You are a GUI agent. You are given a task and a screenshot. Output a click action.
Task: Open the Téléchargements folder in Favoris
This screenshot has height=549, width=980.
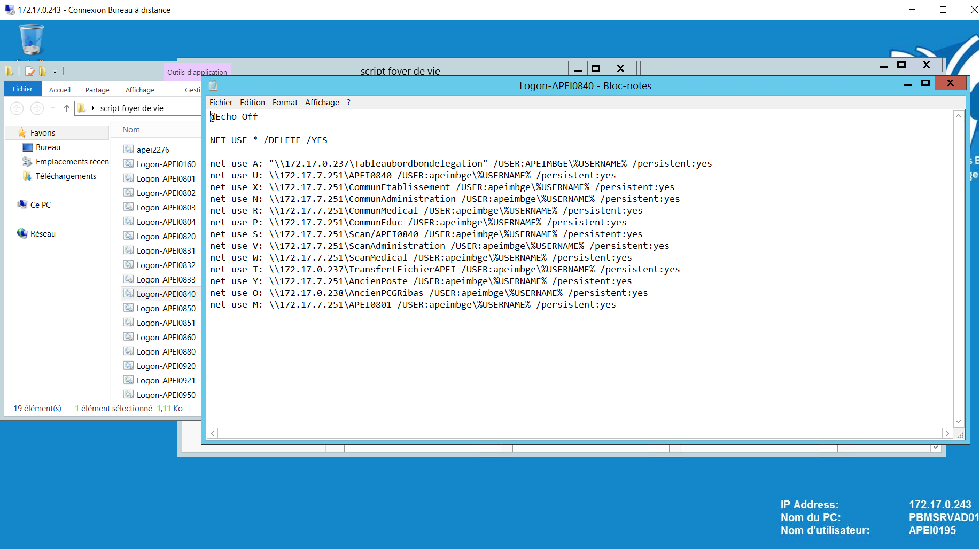pyautogui.click(x=66, y=176)
